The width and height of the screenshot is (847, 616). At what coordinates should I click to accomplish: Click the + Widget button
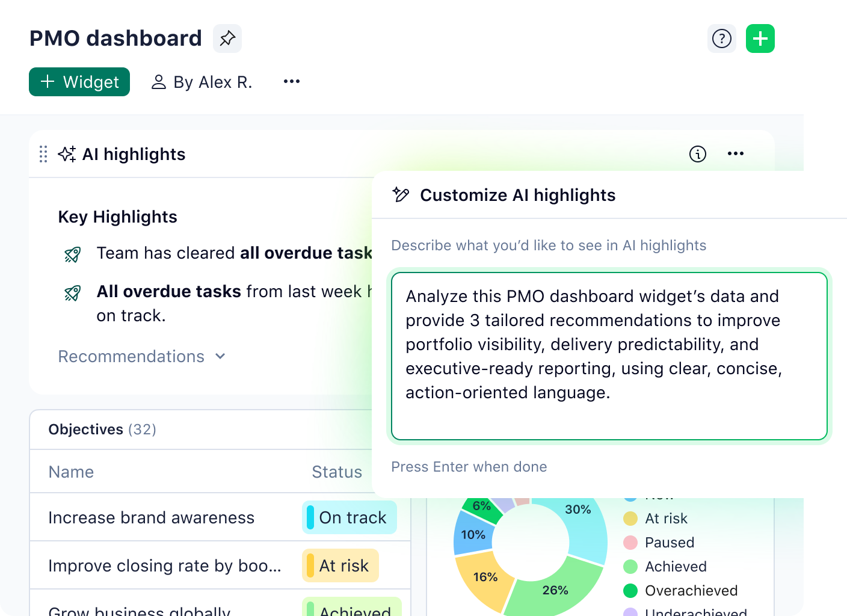pyautogui.click(x=79, y=81)
